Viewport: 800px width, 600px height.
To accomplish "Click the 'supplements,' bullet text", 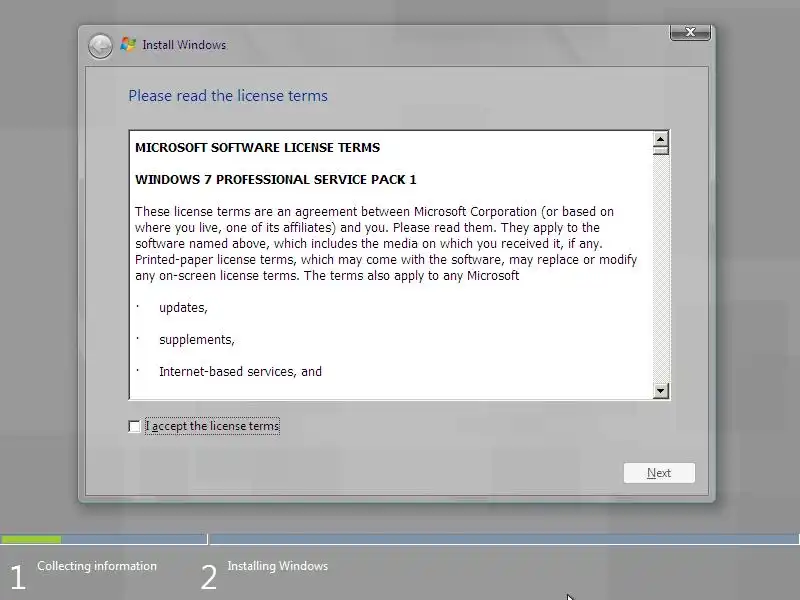I will (x=197, y=340).
